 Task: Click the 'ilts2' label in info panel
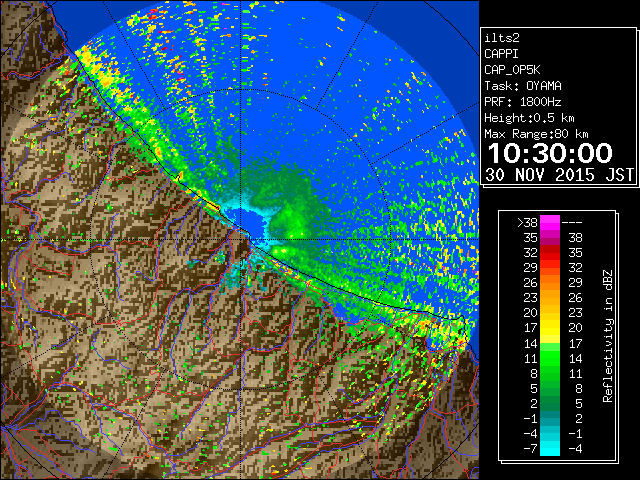tap(502, 38)
